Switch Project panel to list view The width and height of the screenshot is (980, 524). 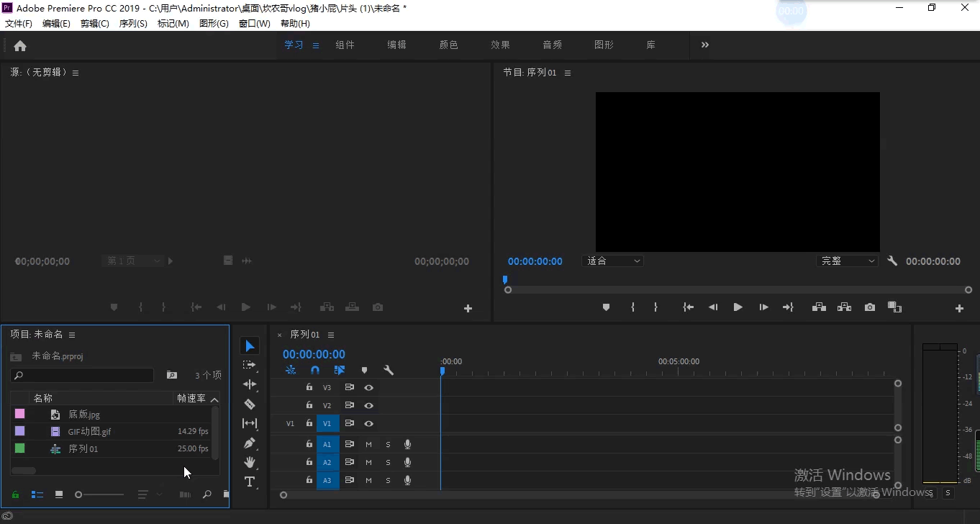tap(37, 494)
